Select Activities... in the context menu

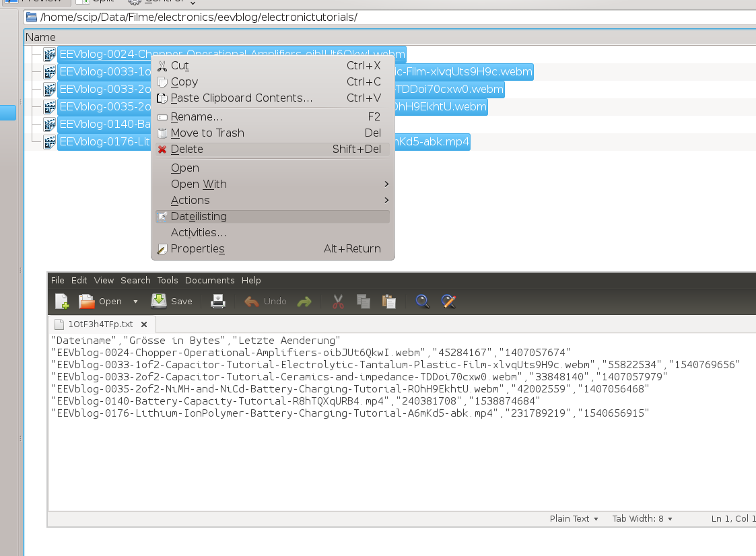point(273,232)
